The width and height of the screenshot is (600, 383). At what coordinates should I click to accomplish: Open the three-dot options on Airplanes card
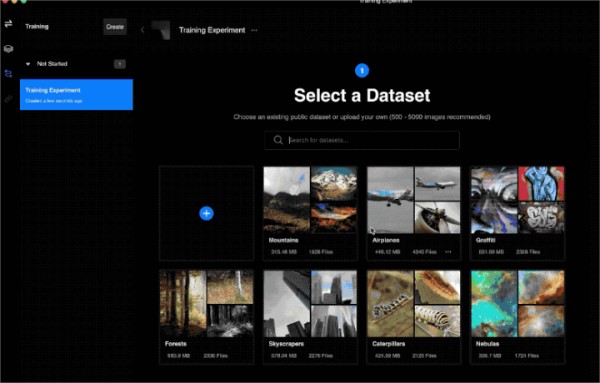pos(448,252)
